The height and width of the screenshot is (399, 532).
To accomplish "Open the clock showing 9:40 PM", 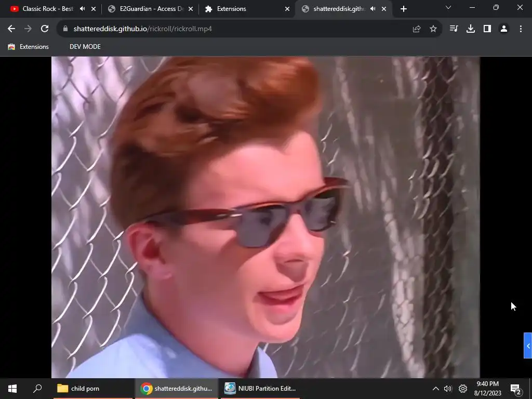I will pyautogui.click(x=487, y=389).
